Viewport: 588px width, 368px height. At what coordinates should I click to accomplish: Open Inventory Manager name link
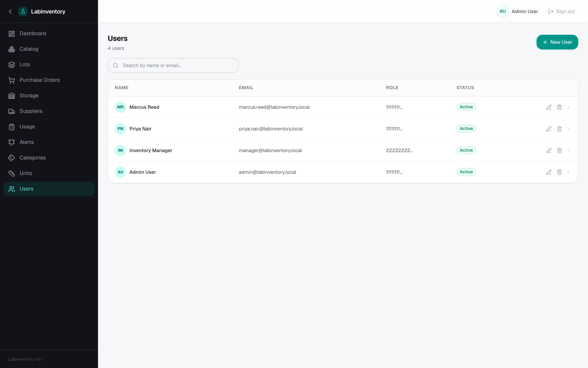pyautogui.click(x=151, y=150)
